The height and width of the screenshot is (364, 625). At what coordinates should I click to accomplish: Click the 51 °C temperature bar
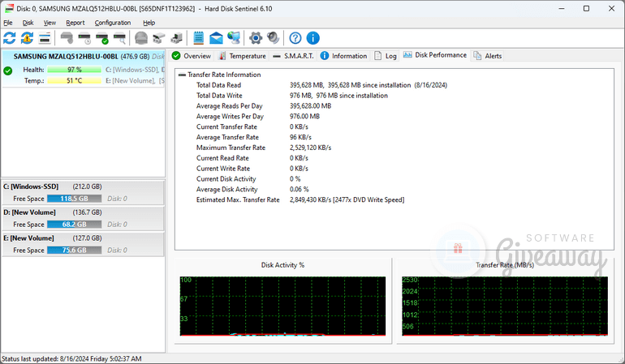pos(74,81)
